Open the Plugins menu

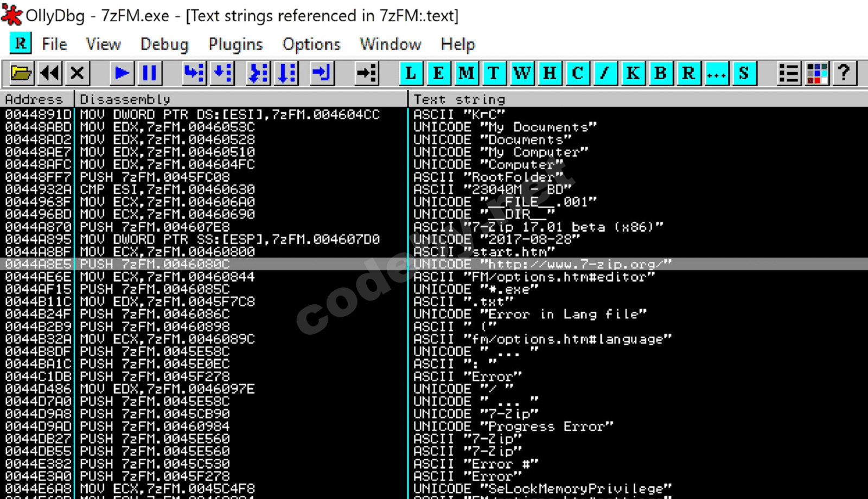click(235, 44)
